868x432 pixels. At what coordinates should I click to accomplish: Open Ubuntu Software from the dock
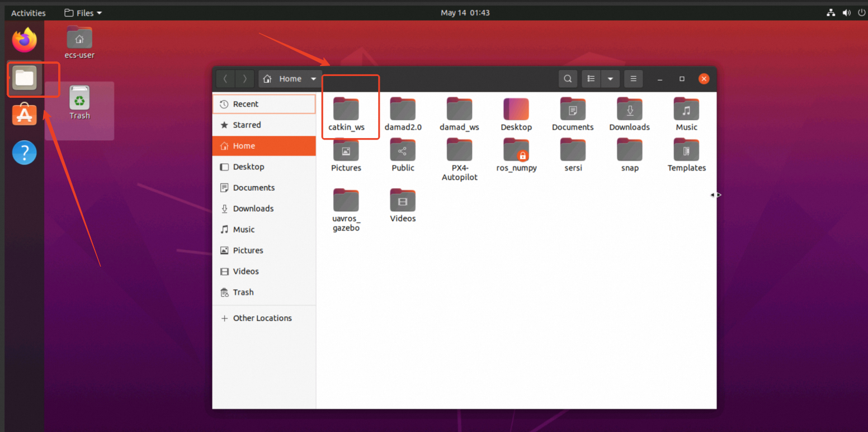(x=25, y=115)
